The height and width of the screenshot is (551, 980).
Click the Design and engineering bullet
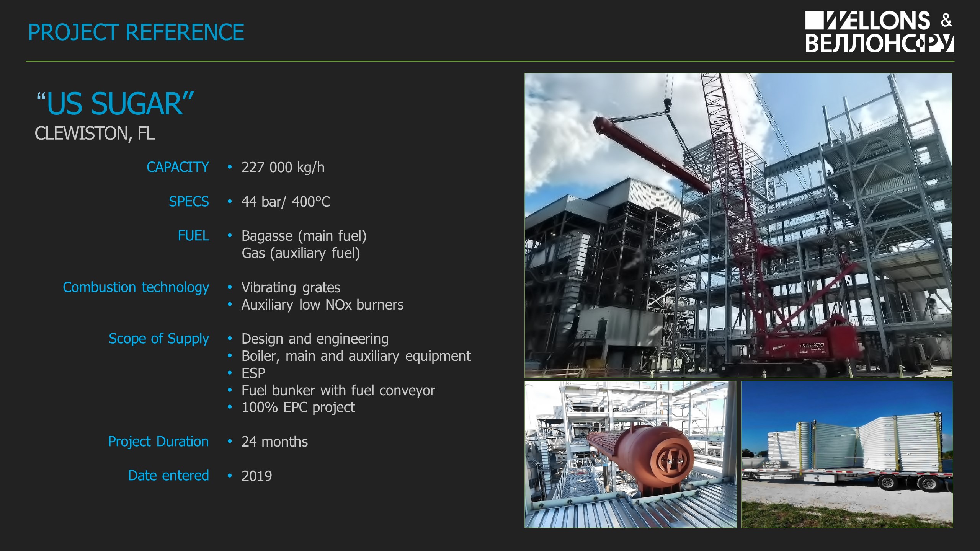(315, 339)
